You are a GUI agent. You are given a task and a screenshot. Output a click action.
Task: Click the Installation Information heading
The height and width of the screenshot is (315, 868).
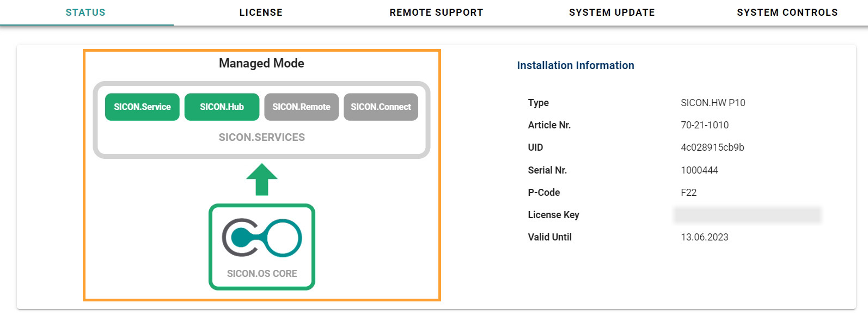[575, 66]
